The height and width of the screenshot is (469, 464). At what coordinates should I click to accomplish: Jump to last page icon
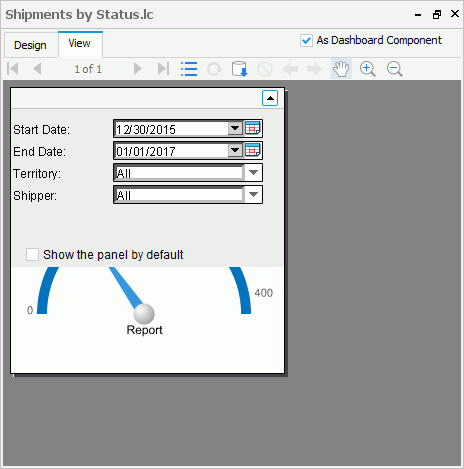[163, 69]
